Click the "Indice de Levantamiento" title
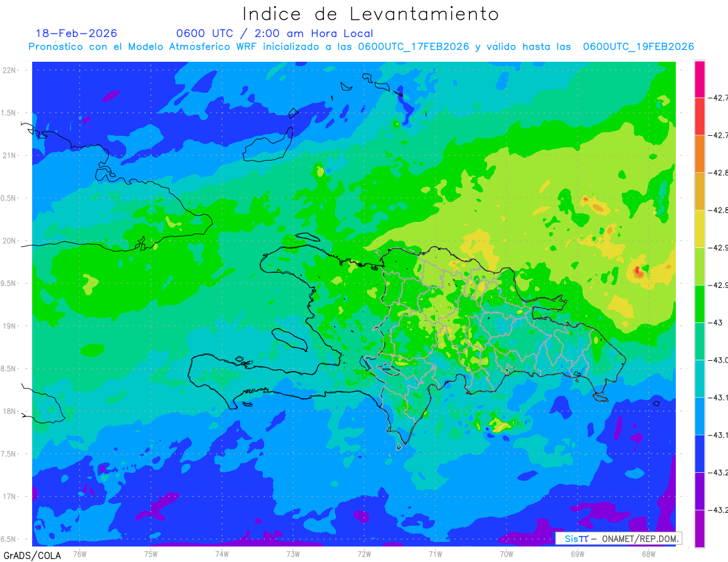Viewport: 728px width, 562px height. click(x=371, y=13)
